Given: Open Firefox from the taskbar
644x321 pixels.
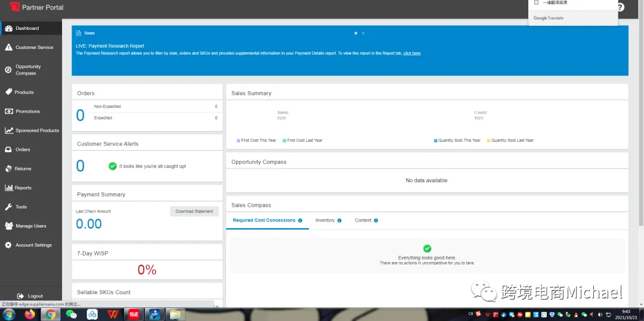Looking at the screenshot, I should click(30, 314).
